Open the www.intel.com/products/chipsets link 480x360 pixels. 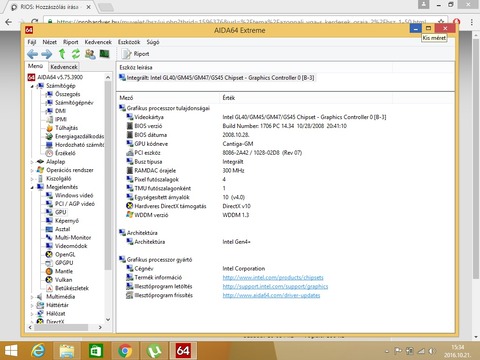(x=273, y=277)
